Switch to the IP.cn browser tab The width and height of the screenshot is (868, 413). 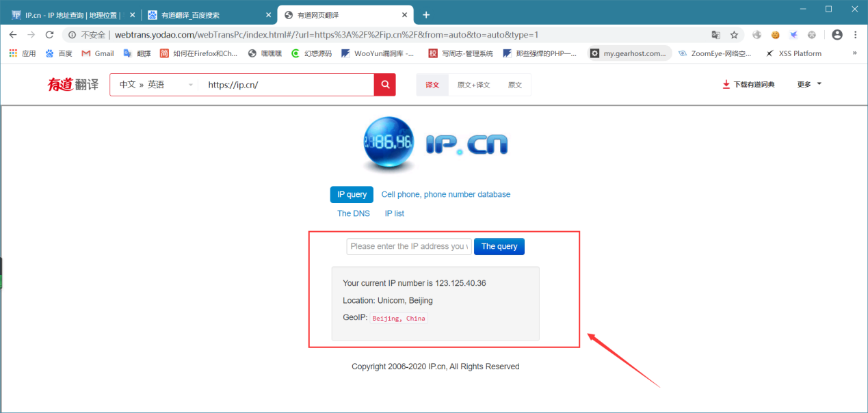(x=71, y=14)
